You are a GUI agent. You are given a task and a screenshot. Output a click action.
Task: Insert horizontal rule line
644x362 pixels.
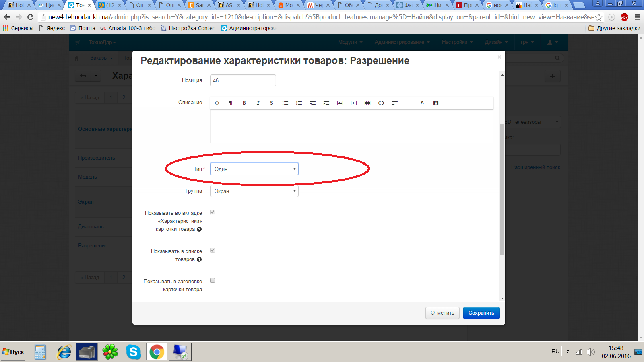409,103
